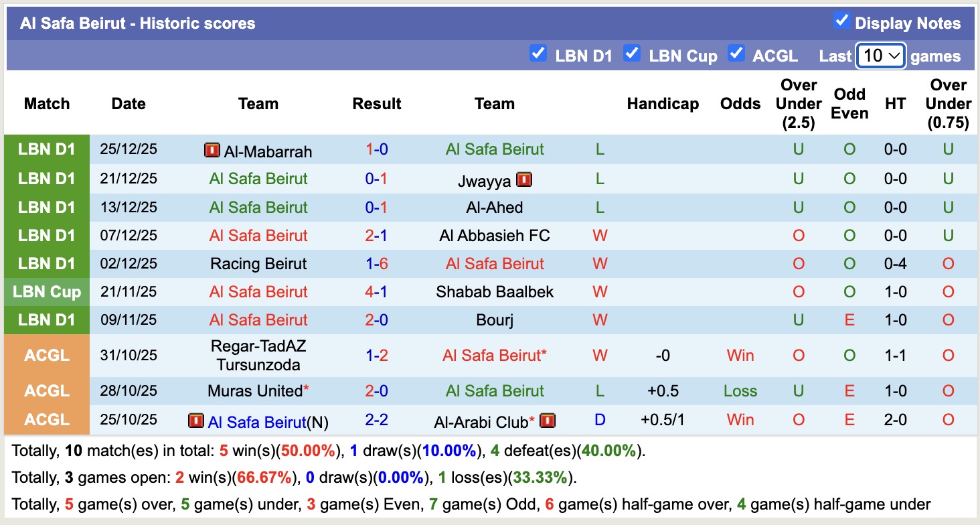Viewport: 980px width, 525px height.
Task: Click the Al-Ahed team name
Action: 495,208
